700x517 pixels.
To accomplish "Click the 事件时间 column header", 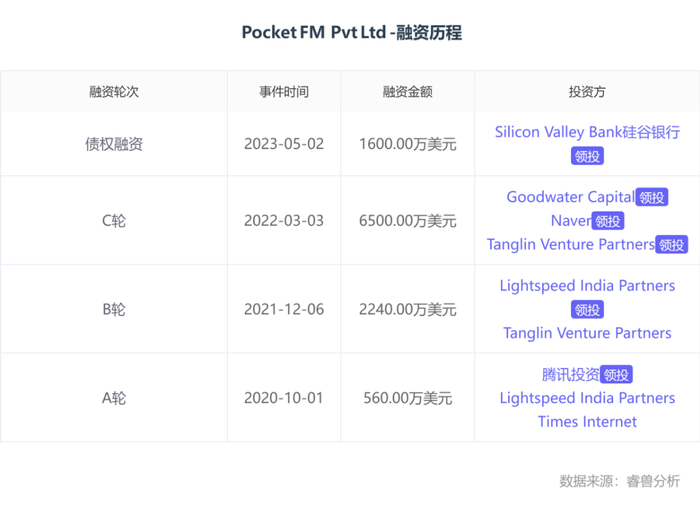I will click(x=284, y=91).
